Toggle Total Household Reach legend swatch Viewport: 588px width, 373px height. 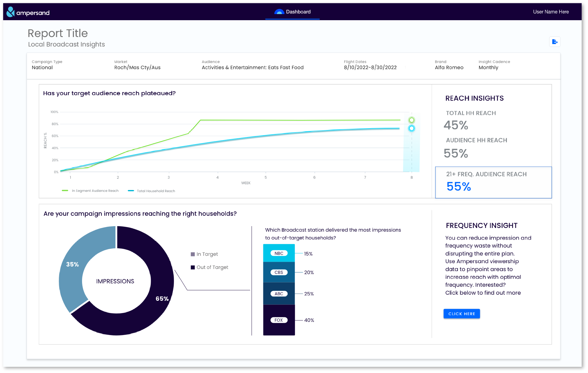click(x=131, y=191)
